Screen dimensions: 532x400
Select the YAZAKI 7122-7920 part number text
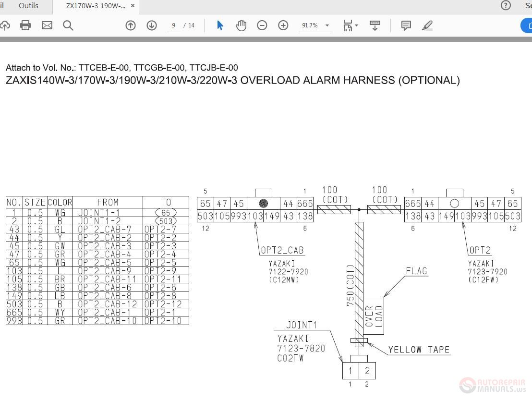pos(288,271)
